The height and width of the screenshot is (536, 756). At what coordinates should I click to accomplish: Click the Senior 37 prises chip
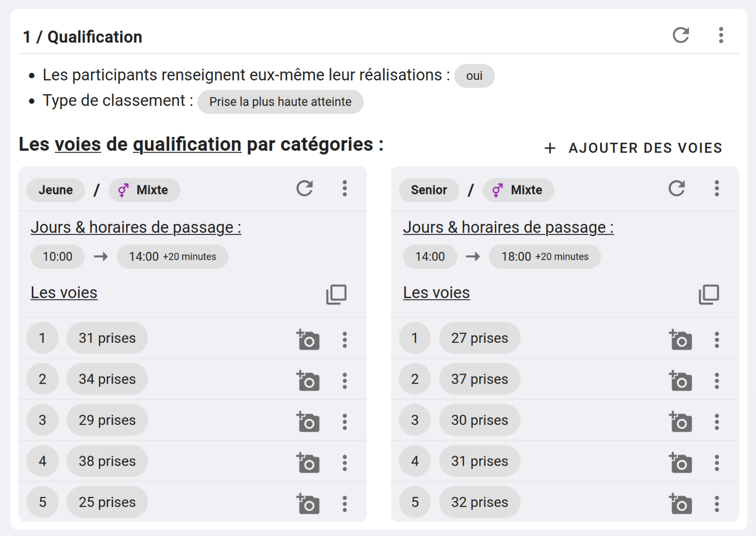(479, 379)
